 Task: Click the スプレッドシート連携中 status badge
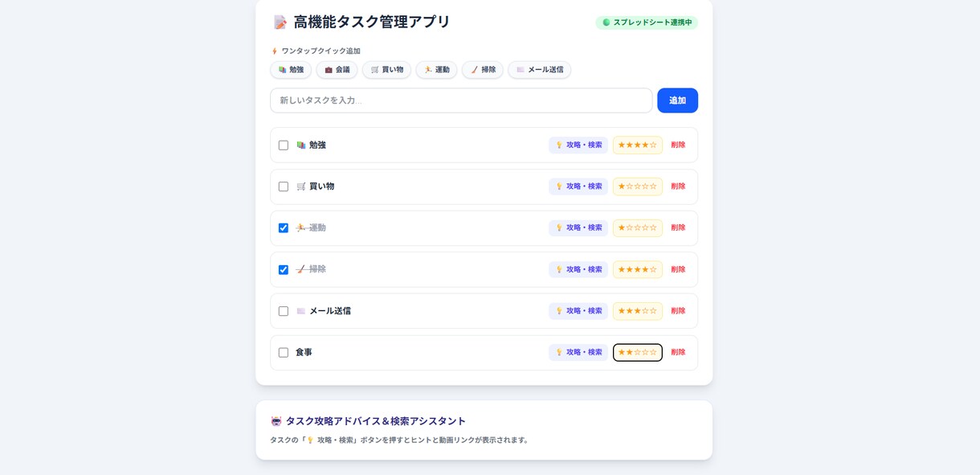(647, 23)
